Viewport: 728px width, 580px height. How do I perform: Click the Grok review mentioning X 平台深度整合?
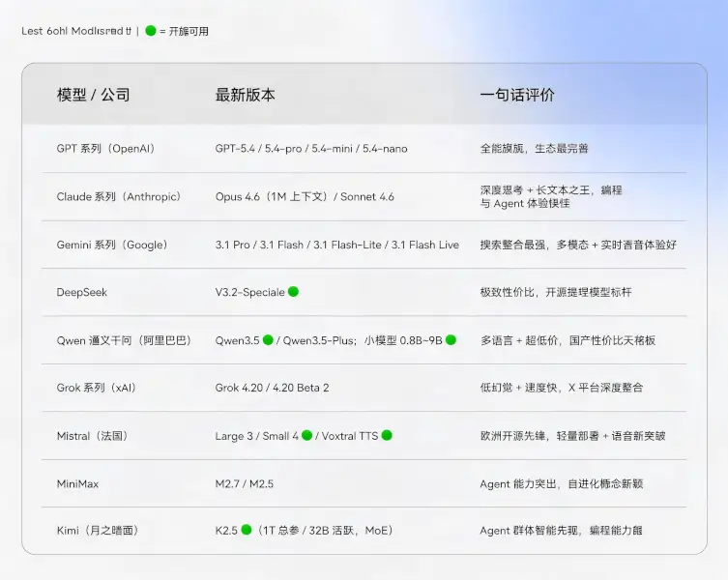click(x=562, y=388)
